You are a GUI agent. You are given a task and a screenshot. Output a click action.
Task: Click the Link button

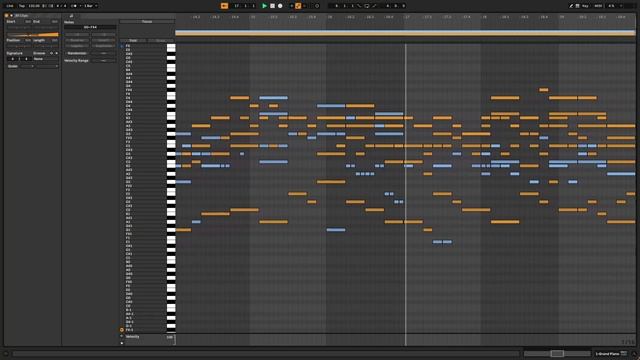tap(10, 6)
